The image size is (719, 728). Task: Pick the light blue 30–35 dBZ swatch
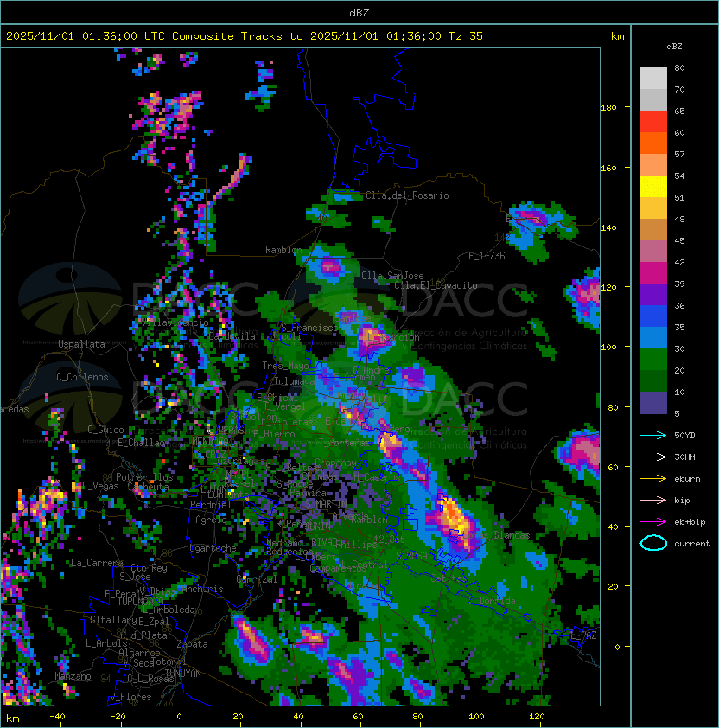(x=653, y=337)
